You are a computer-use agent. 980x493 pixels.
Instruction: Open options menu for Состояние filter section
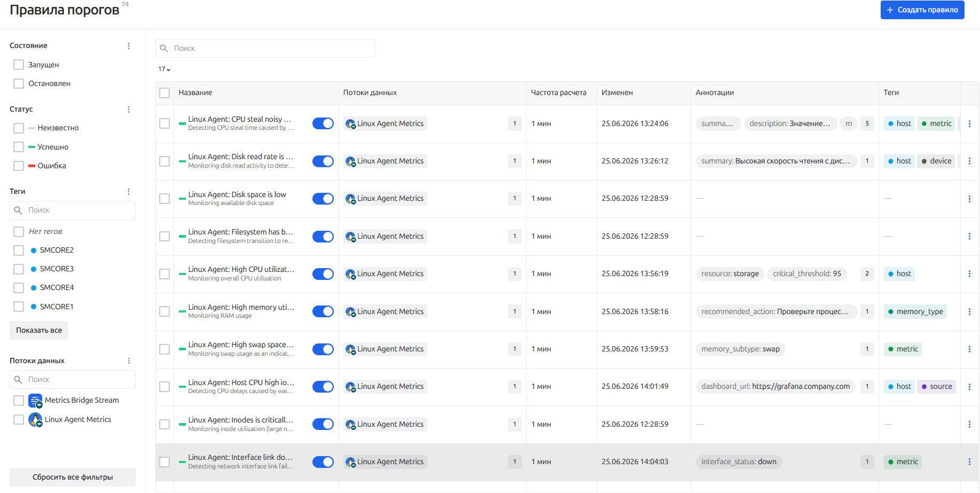[x=129, y=46]
